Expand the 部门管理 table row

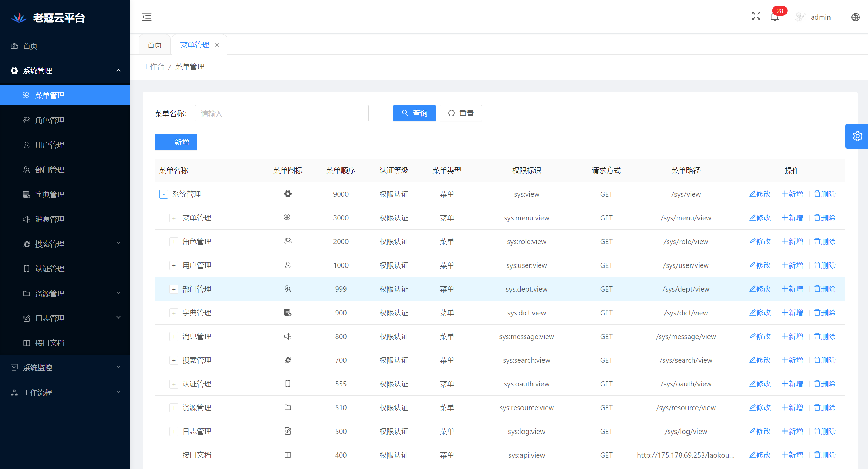(x=174, y=289)
